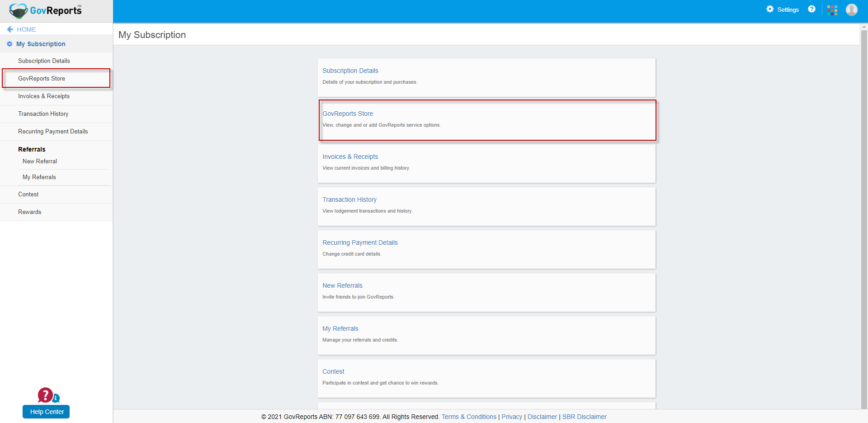Click the Referrals sidebar heading

[x=32, y=149]
